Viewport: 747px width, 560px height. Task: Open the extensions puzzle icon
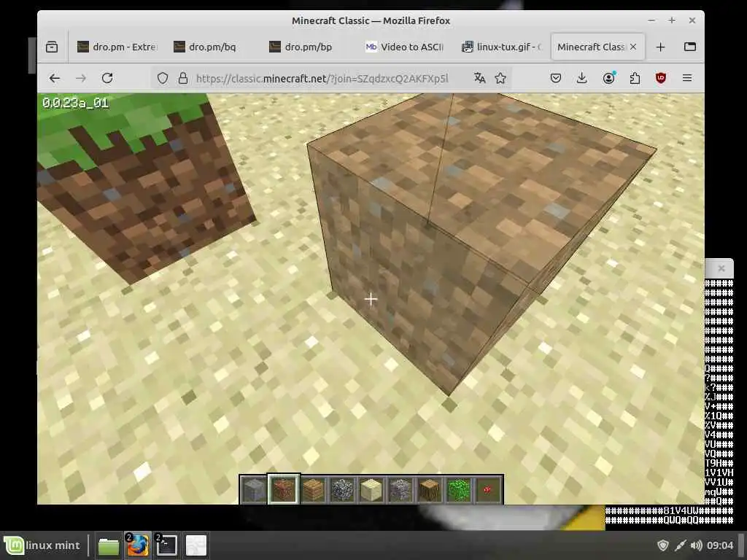(635, 78)
